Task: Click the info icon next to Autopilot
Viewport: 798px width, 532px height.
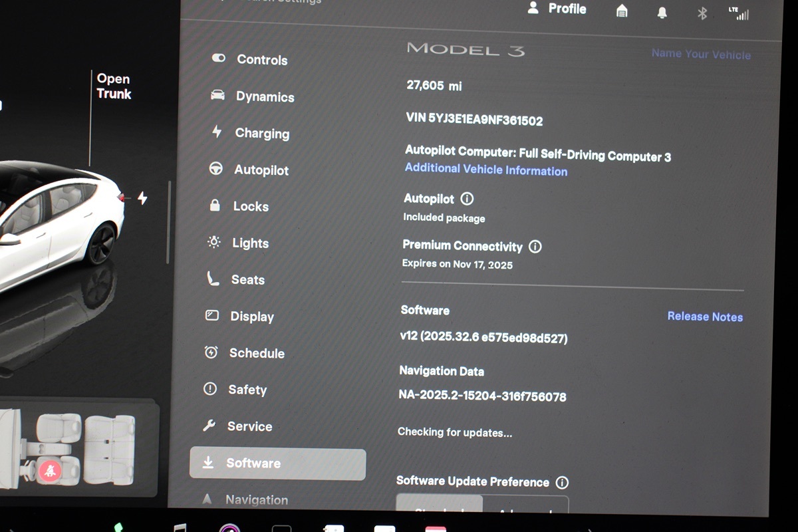Action: [467, 199]
